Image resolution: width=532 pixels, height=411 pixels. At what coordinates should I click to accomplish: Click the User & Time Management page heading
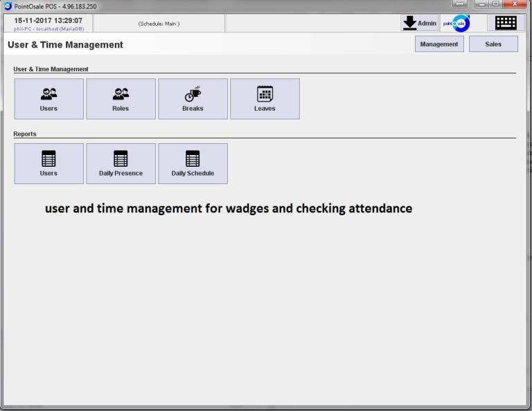[x=65, y=45]
